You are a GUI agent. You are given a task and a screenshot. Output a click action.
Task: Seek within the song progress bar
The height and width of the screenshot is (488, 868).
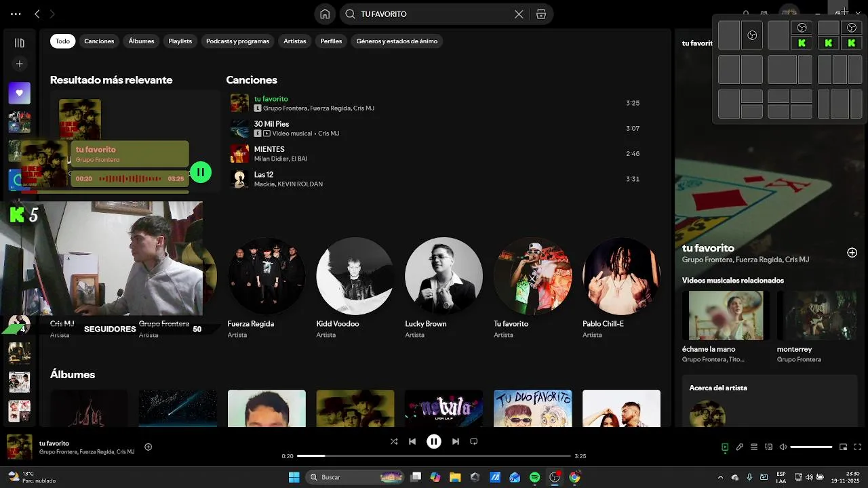(x=434, y=456)
